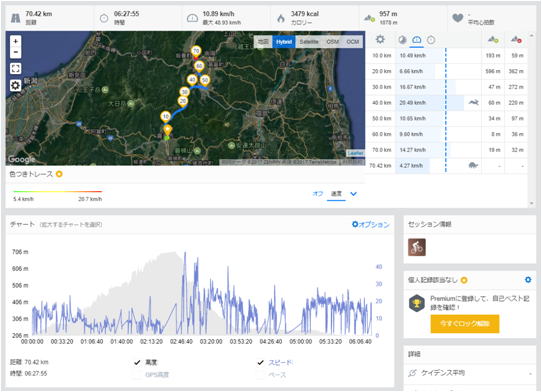542x392 pixels.
Task: Select speedometer speed view in splits table
Action: click(417, 40)
